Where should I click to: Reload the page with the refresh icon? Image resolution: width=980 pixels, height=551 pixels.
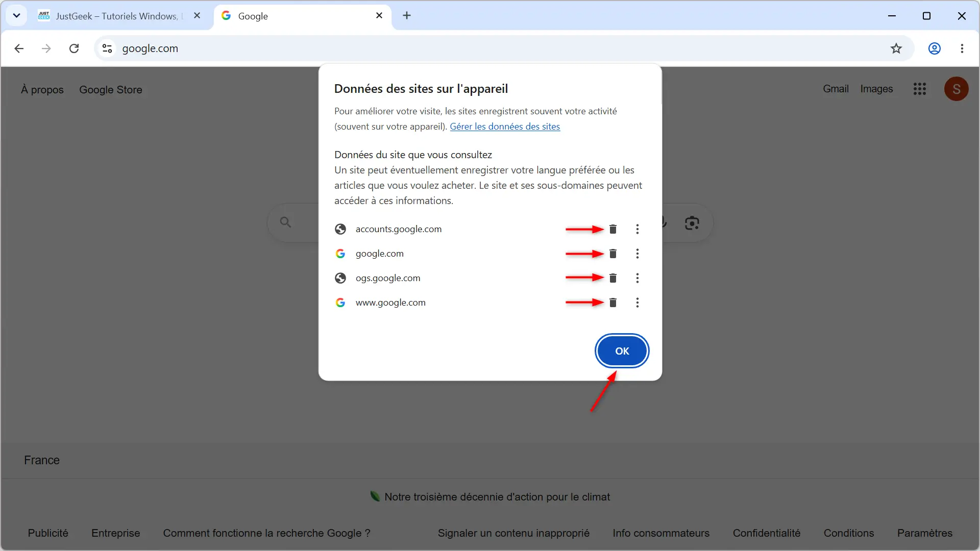(x=74, y=48)
